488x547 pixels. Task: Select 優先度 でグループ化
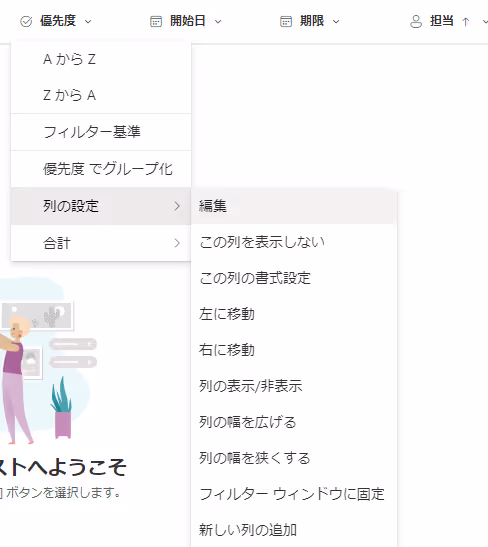click(x=101, y=169)
